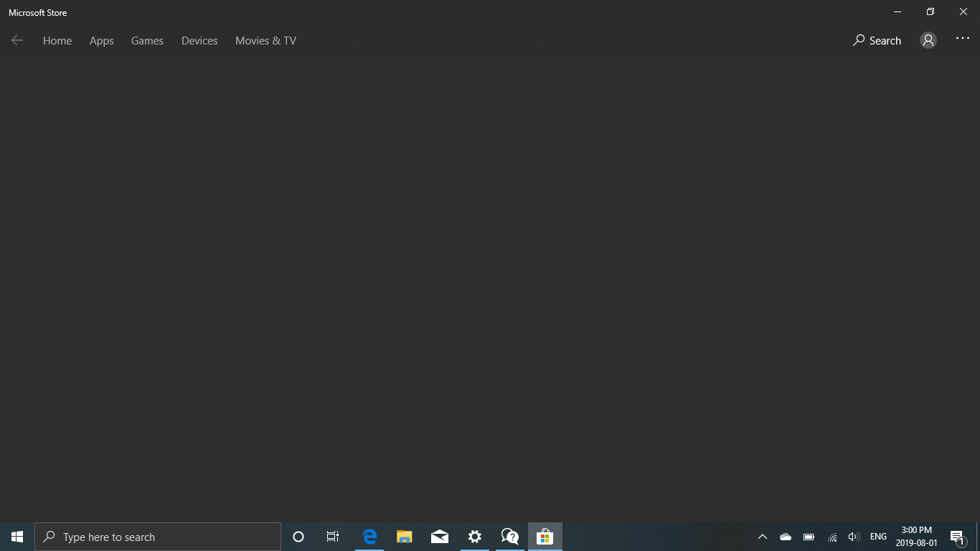Viewport: 980px width, 551px height.
Task: Show hidden system tray icons
Action: click(x=763, y=537)
